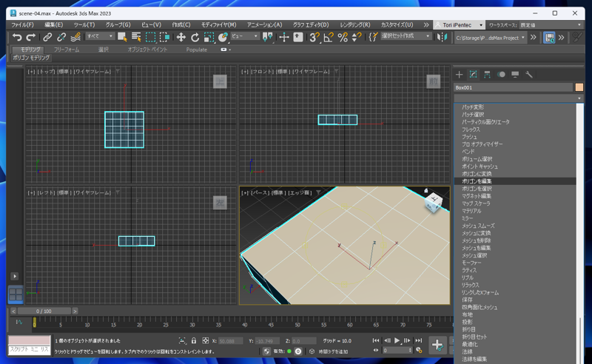Open the Select by Name list icon
The image size is (592, 364).
click(x=136, y=37)
